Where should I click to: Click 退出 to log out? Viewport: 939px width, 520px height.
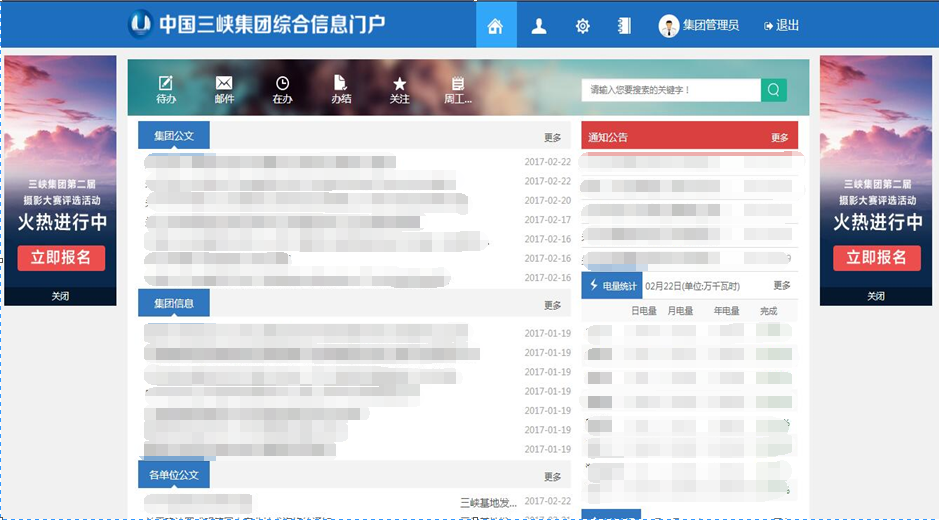coord(782,26)
